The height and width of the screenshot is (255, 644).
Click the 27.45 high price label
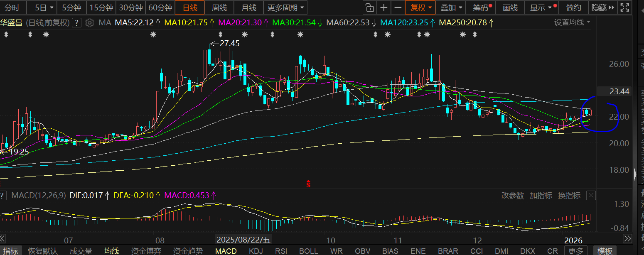click(229, 43)
